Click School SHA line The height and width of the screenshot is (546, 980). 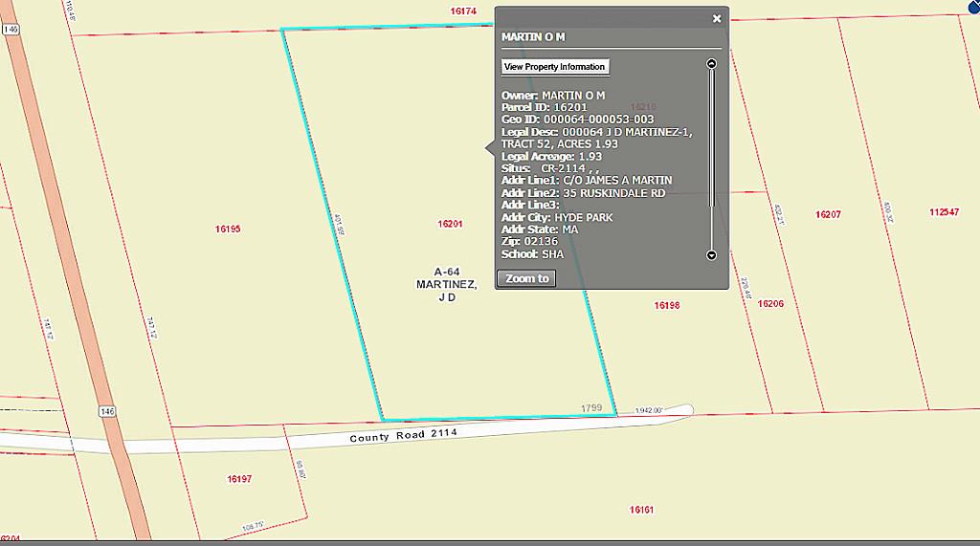click(532, 254)
